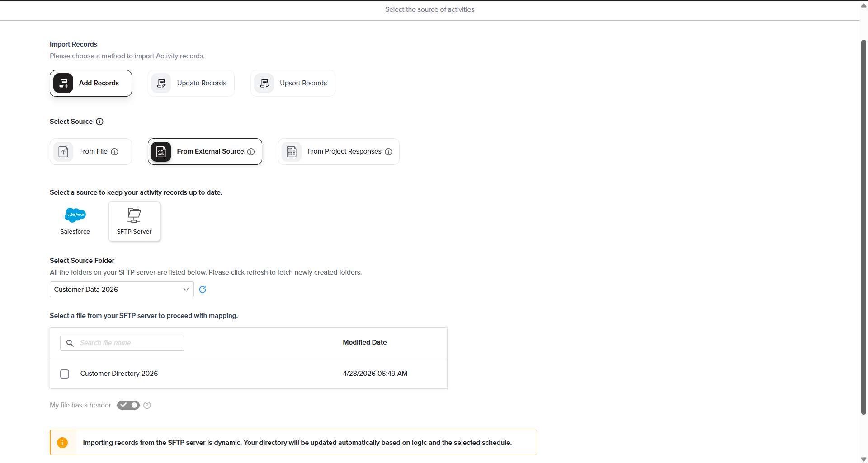
Task: Open help for the file header option
Action: pos(147,405)
